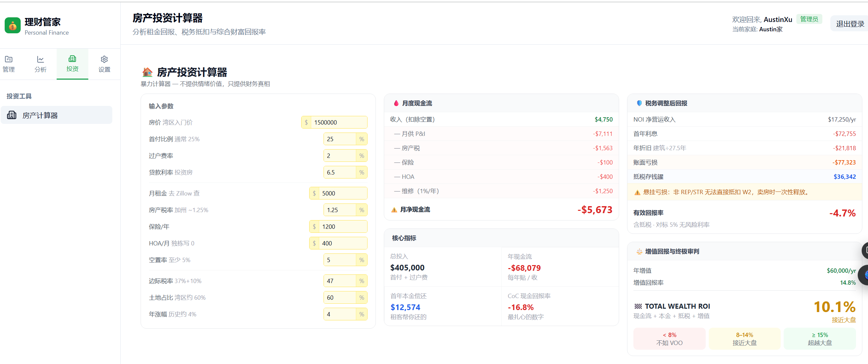Open the 设置 gear icon
This screenshot has width=868, height=364.
[x=104, y=59]
